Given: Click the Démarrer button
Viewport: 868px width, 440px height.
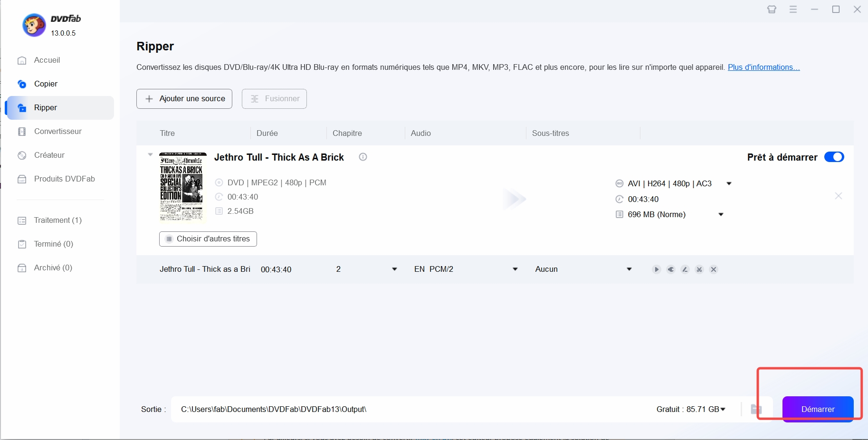Looking at the screenshot, I should pos(818,409).
